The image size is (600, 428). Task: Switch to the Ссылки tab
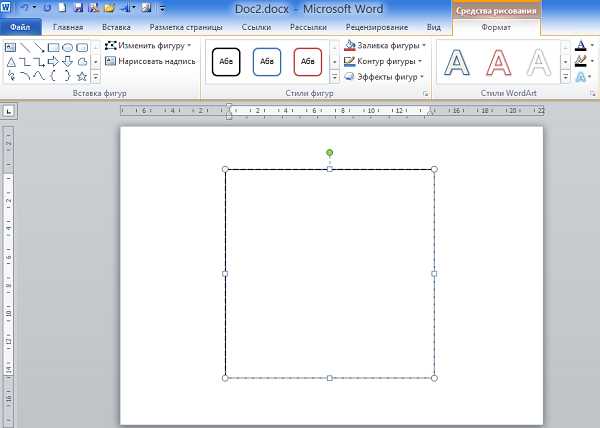pos(256,27)
